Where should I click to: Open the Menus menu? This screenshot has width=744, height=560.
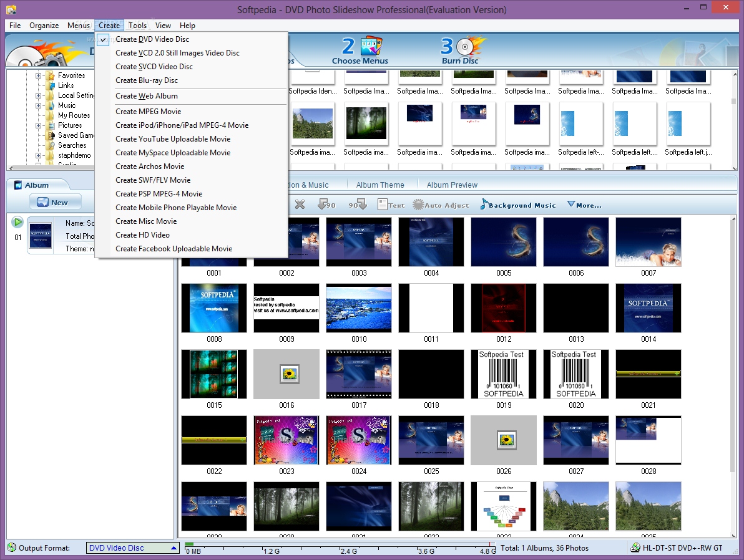pyautogui.click(x=78, y=26)
